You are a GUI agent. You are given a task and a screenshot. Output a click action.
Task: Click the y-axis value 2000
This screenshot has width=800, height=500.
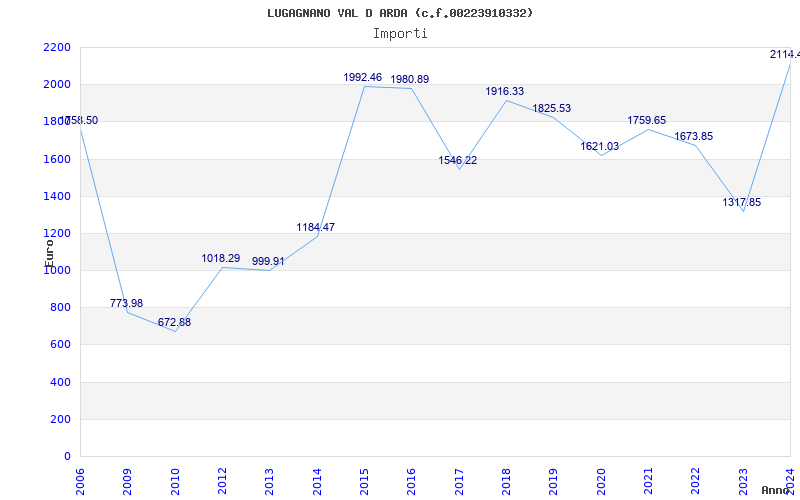click(x=57, y=85)
